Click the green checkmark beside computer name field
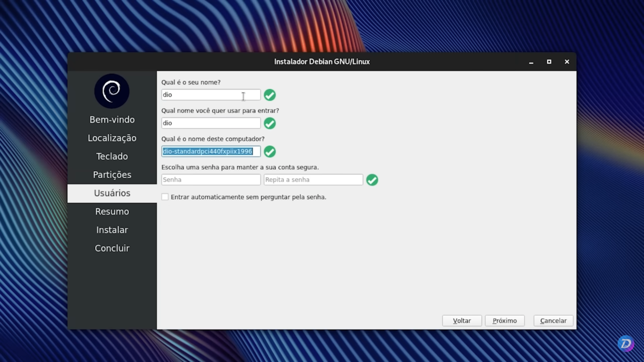The image size is (644, 362). [x=270, y=152]
